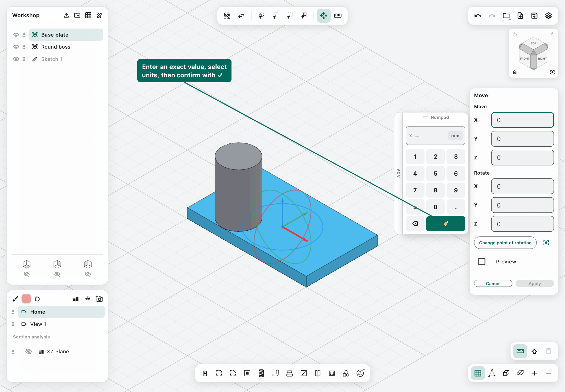Confirm the numpad value with the check button
This screenshot has width=565, height=392.
point(446,224)
